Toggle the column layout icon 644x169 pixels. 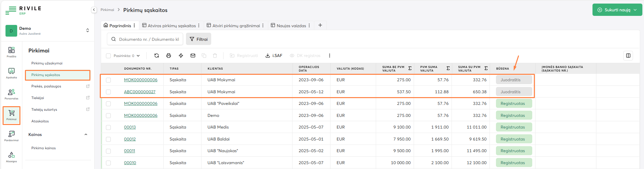tap(628, 56)
